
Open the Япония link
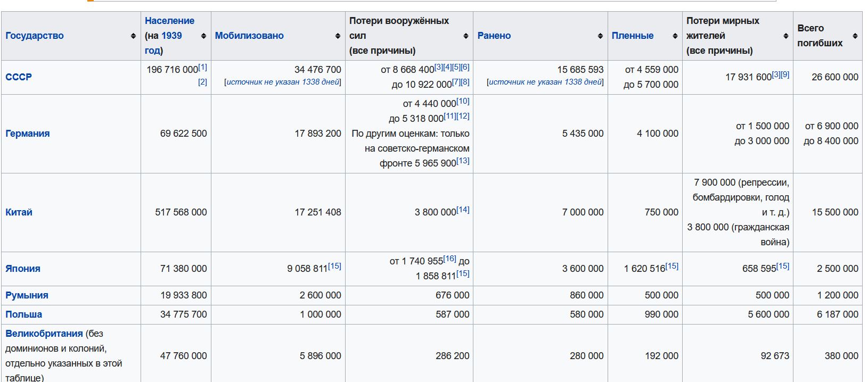[x=23, y=269]
